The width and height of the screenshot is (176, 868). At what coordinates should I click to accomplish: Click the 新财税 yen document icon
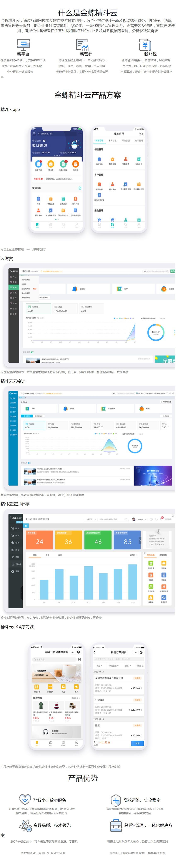pos(145,45)
